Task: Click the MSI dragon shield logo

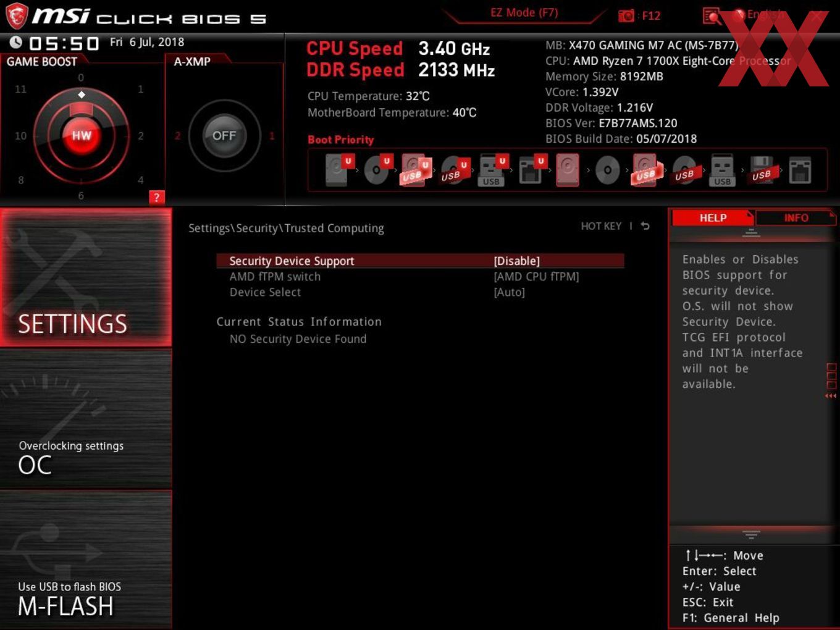Action: 16,16
